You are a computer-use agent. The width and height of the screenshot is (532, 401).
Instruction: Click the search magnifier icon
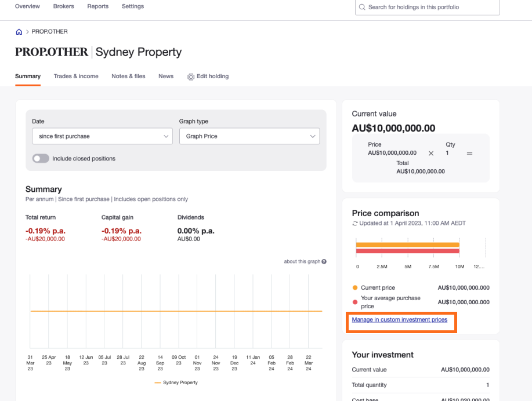[362, 7]
